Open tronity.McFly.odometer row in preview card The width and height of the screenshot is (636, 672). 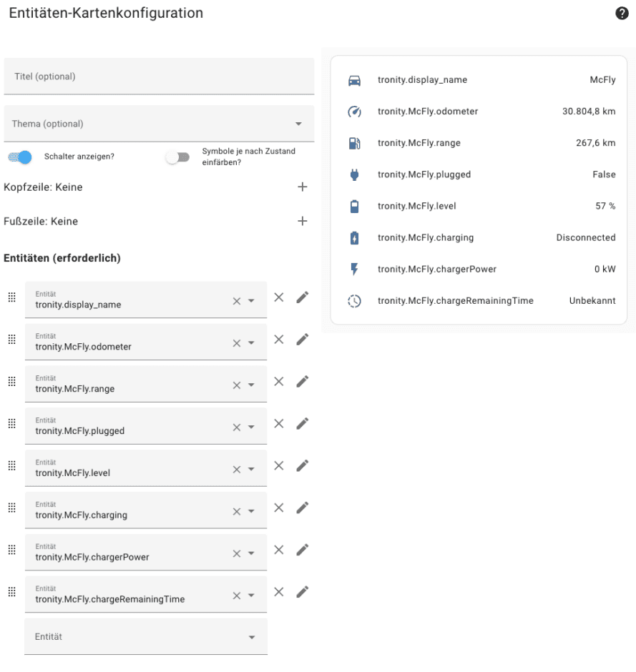pyautogui.click(x=479, y=112)
